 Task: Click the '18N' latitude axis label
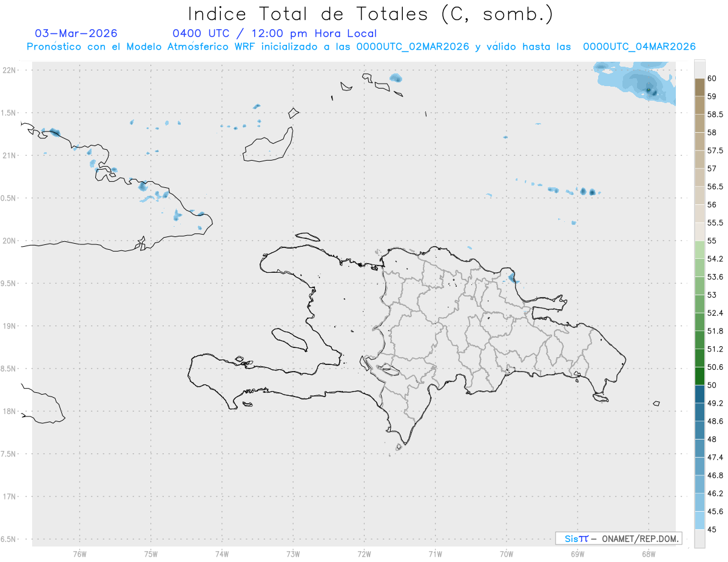(10, 411)
